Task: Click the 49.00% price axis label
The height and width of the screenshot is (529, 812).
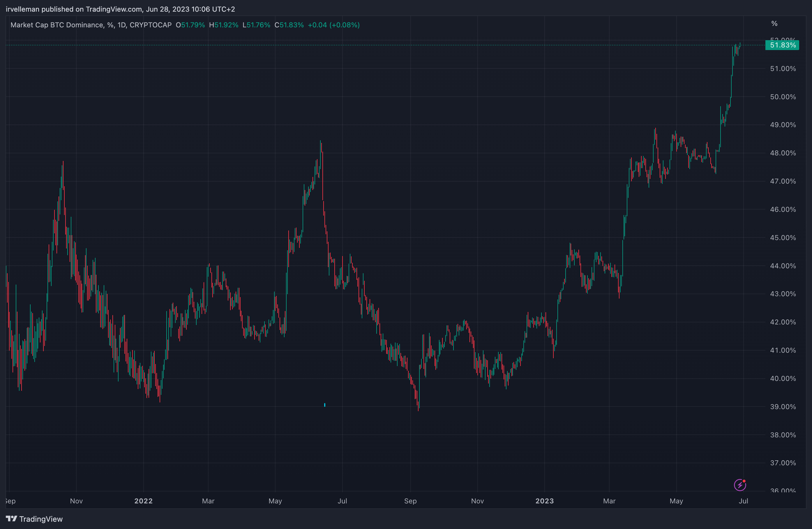Action: (x=783, y=125)
